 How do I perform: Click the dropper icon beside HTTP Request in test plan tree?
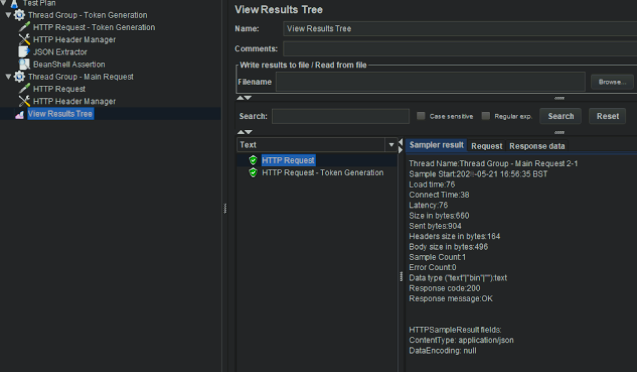click(24, 89)
